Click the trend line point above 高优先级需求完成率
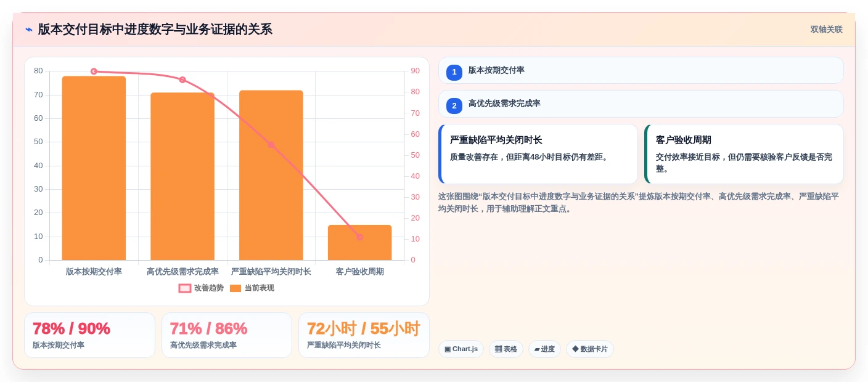 coord(182,80)
